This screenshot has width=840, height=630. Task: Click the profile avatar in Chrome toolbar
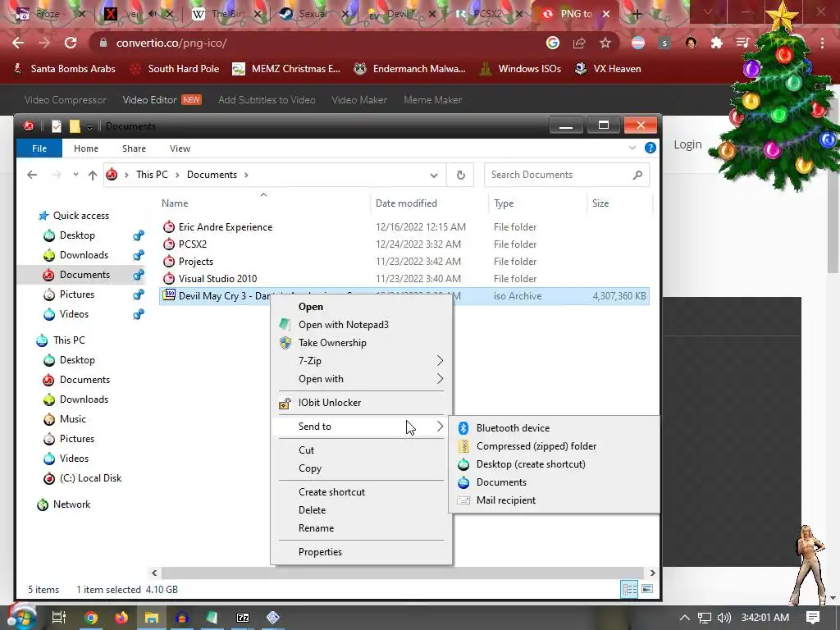(x=691, y=43)
